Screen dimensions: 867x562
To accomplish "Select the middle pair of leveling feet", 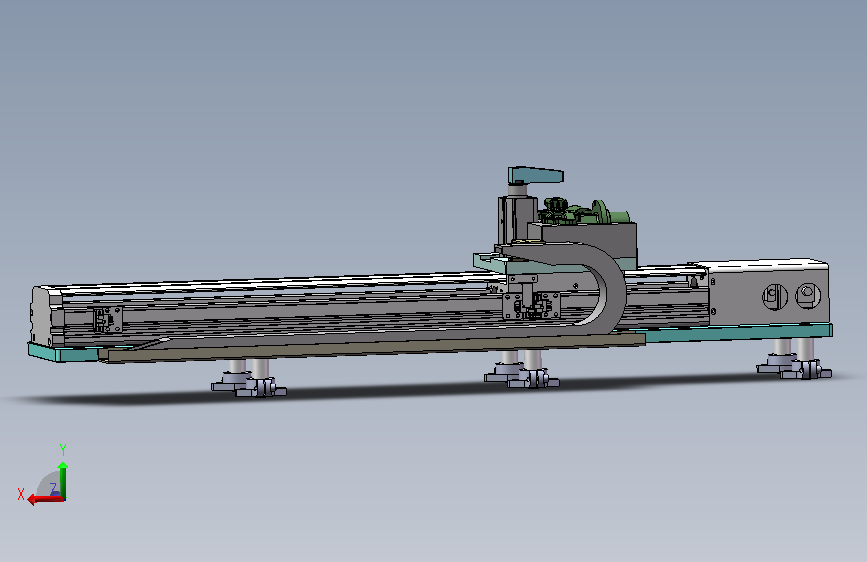I will 522,370.
